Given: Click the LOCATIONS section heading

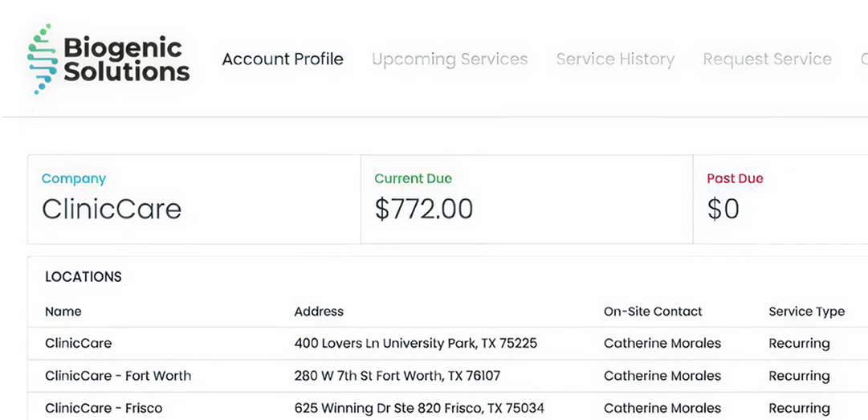Looking at the screenshot, I should (x=84, y=277).
